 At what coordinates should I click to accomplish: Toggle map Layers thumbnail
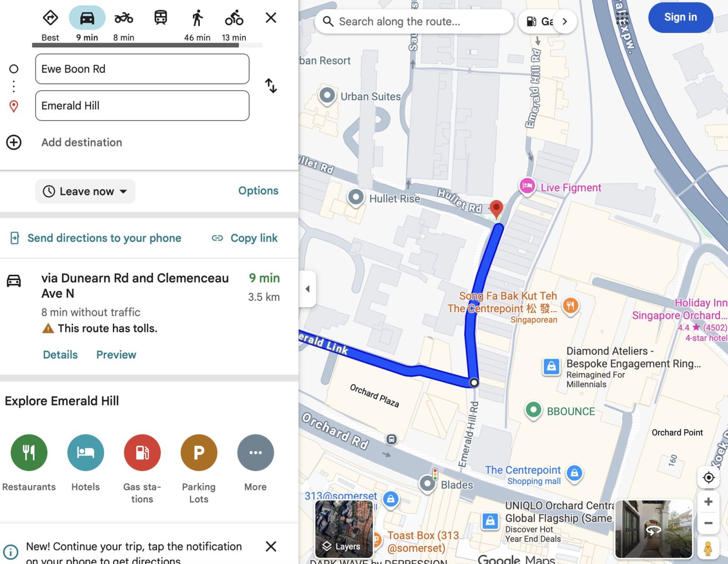pyautogui.click(x=344, y=529)
